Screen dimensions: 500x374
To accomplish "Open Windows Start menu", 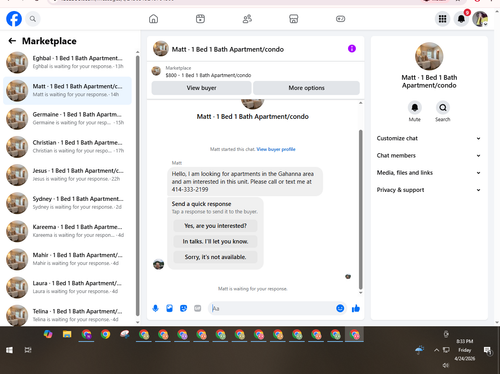I will pyautogui.click(x=9, y=350).
